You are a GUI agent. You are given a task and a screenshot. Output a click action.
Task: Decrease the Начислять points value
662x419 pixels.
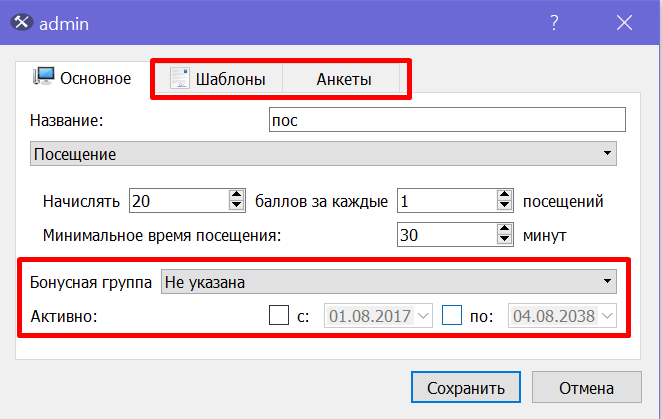pyautogui.click(x=236, y=206)
